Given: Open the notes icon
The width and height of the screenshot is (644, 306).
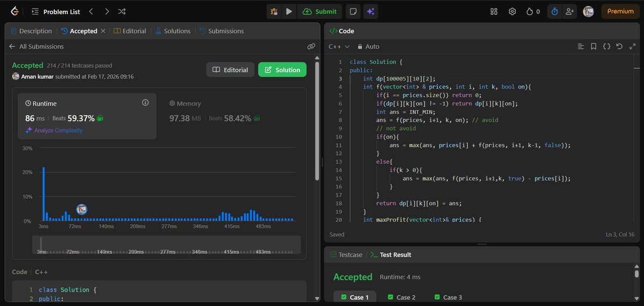Looking at the screenshot, I should pos(353,11).
